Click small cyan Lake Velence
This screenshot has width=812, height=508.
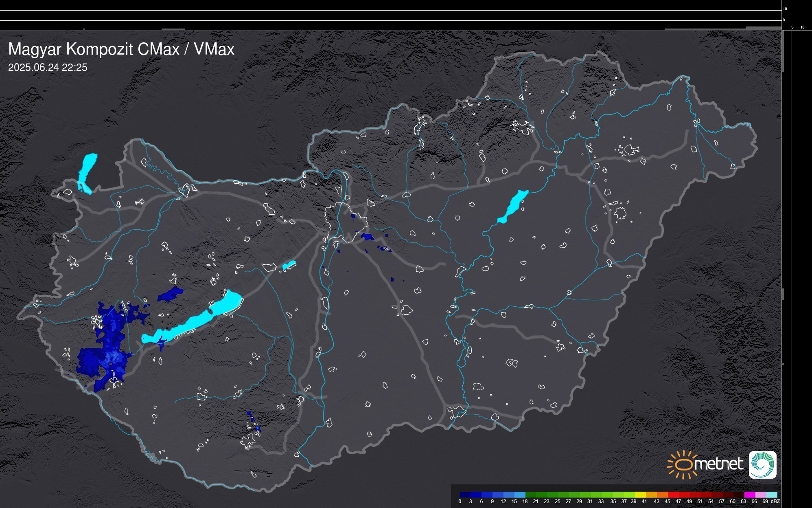tap(289, 265)
